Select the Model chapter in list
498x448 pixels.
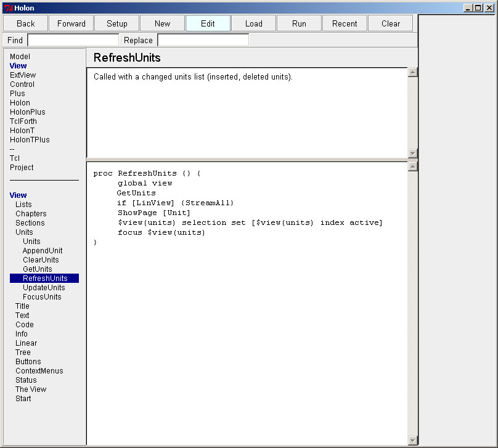(20, 57)
